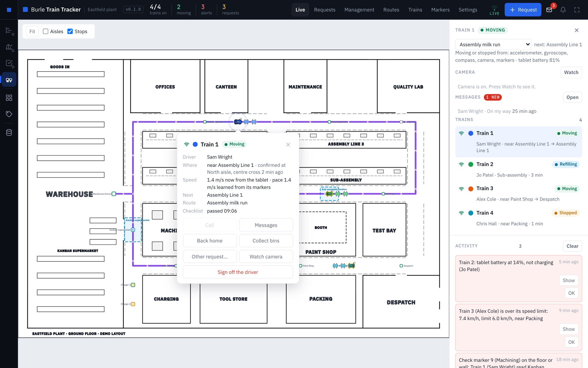588x368 pixels.
Task: Uncheck the Stops checkbox
Action: click(70, 31)
